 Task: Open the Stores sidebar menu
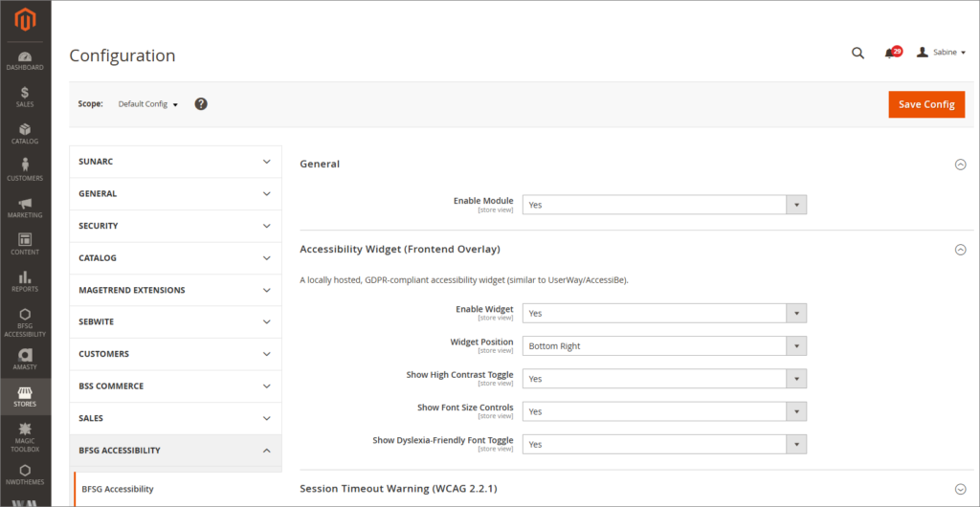pos(26,396)
